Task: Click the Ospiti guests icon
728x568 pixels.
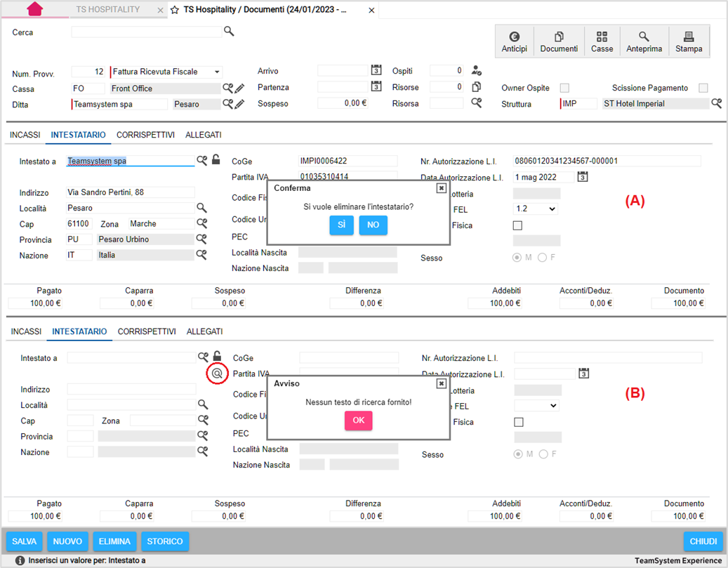Action: tap(477, 71)
